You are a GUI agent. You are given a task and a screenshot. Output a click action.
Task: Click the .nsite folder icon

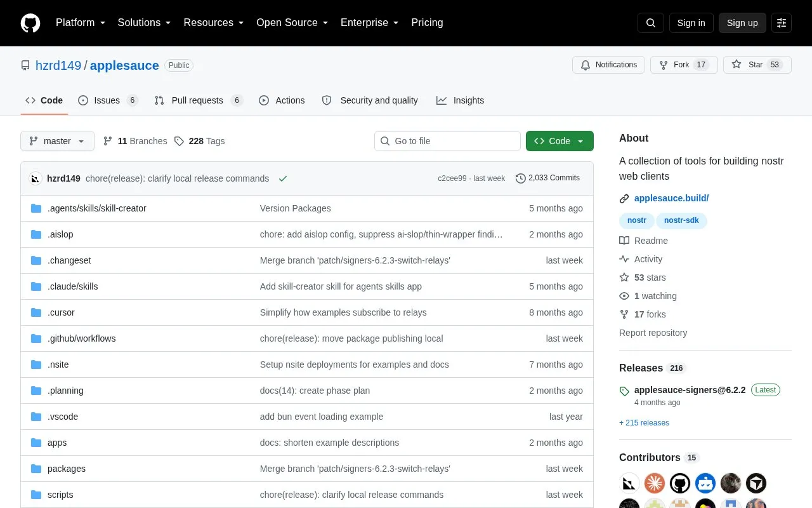[x=36, y=364]
